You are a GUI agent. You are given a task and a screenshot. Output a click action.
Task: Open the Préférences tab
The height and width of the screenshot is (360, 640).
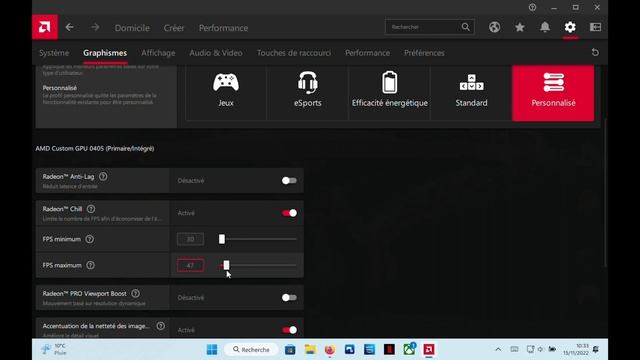[424, 53]
